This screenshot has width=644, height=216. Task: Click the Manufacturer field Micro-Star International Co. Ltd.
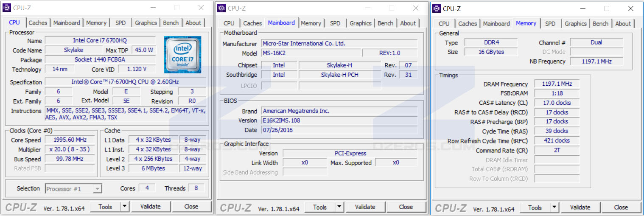[339, 43]
